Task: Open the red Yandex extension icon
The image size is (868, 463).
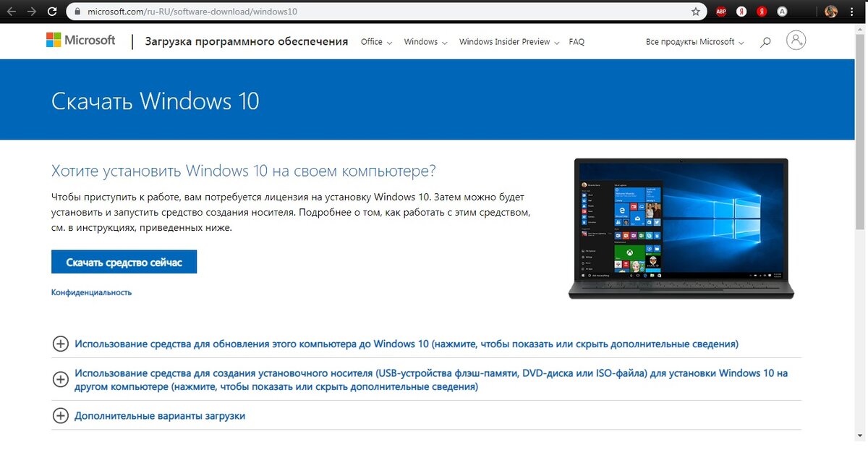Action: [762, 12]
